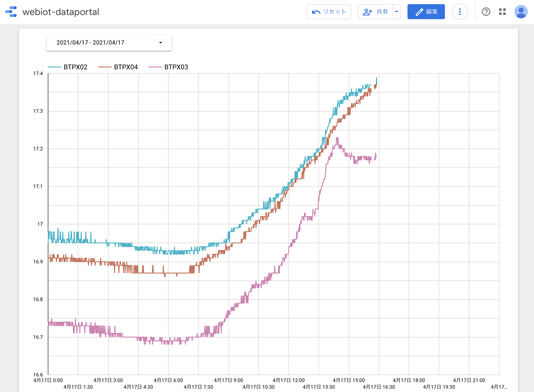The height and width of the screenshot is (392, 534).
Task: Click the webiot-dataportal report title
Action: pyautogui.click(x=61, y=12)
